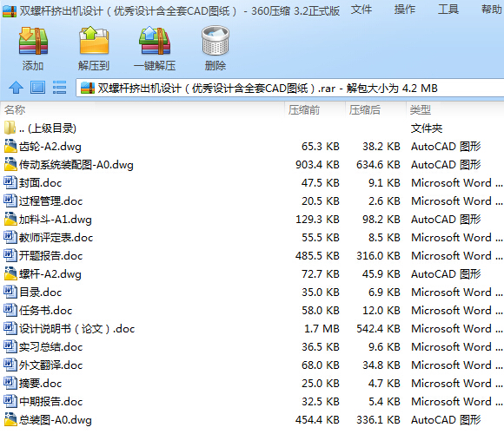Image resolution: width=504 pixels, height=434 pixels.
Task: Select the 设计说明书（论文）.doc Word icon
Action: (10, 328)
